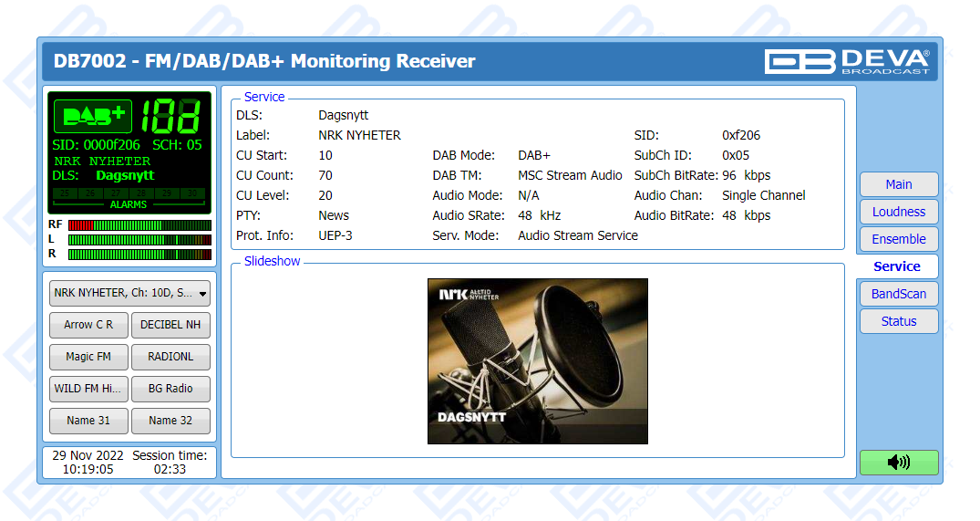Tune to Magic FM preset
Viewport: 980px width, 521px height.
pos(88,357)
